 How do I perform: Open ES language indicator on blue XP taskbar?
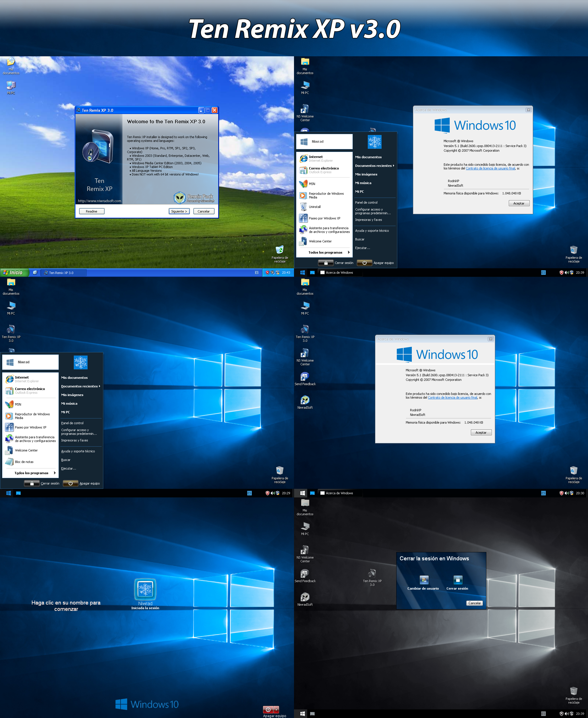(x=256, y=273)
